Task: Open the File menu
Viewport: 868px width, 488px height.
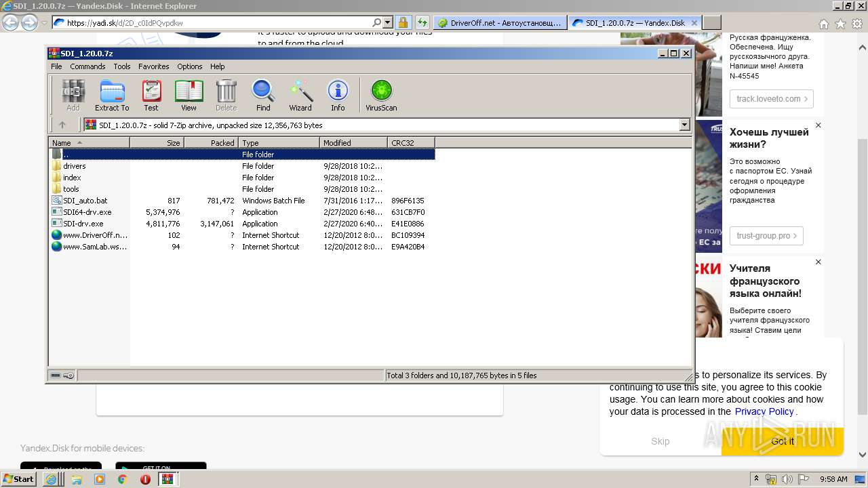Action: [x=56, y=66]
